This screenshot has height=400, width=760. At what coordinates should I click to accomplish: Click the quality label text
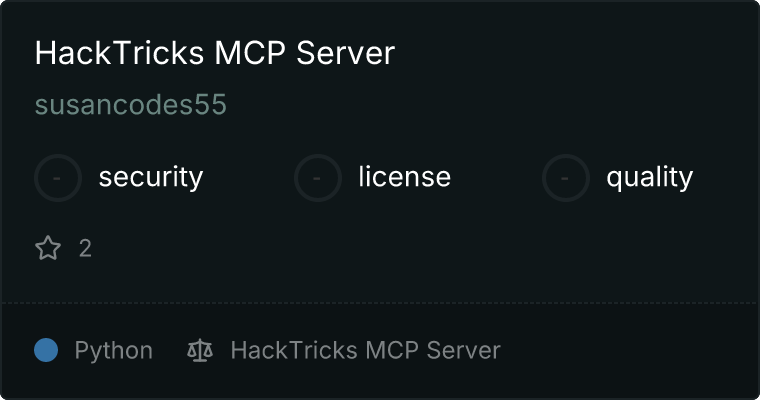click(649, 177)
